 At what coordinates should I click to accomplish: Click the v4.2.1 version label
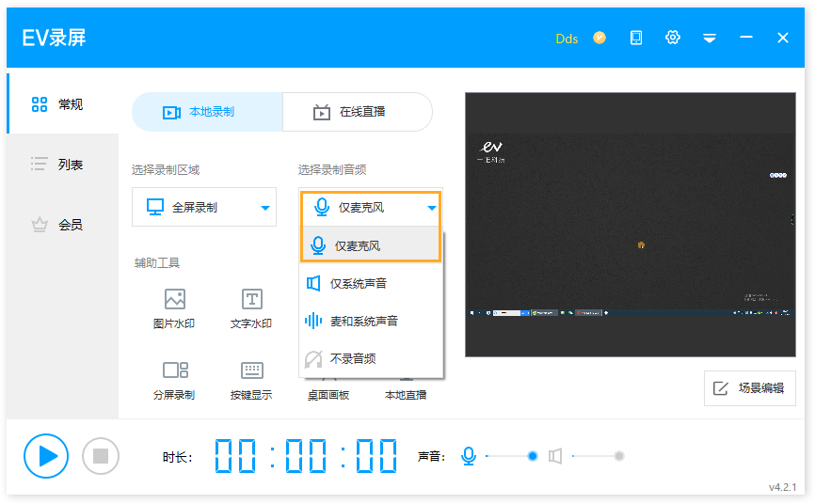tap(782, 487)
